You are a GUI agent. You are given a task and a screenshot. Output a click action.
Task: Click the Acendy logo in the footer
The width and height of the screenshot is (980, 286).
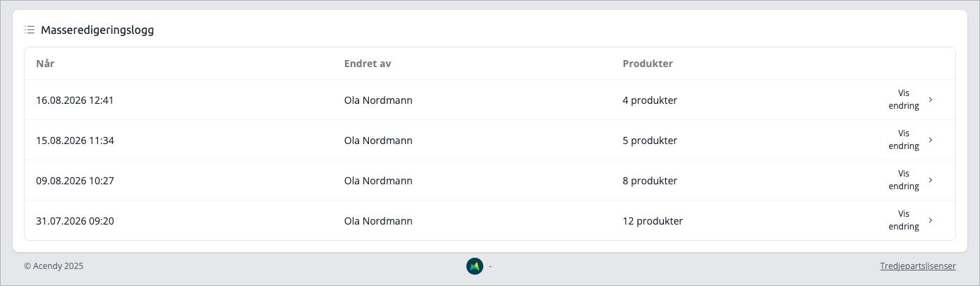(x=475, y=266)
